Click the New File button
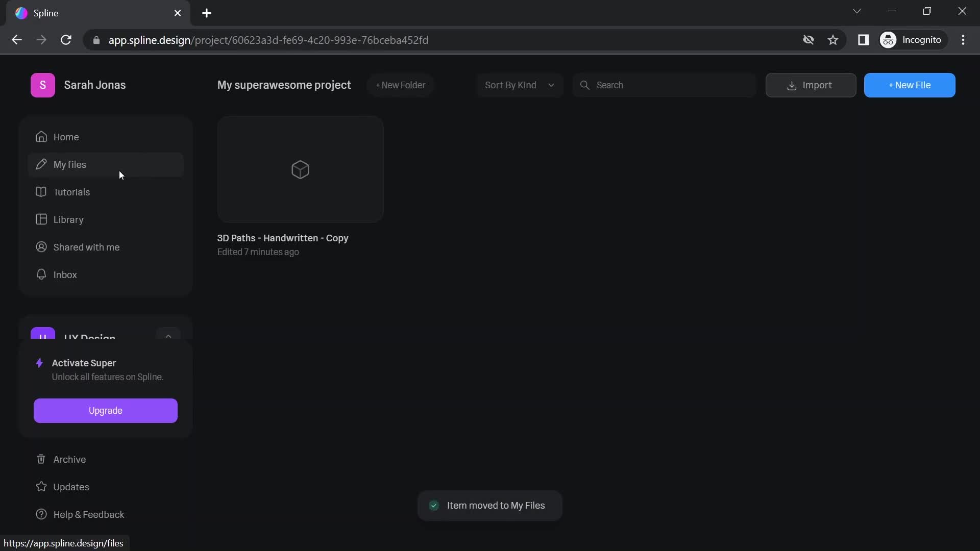980x551 pixels. pos(910,85)
